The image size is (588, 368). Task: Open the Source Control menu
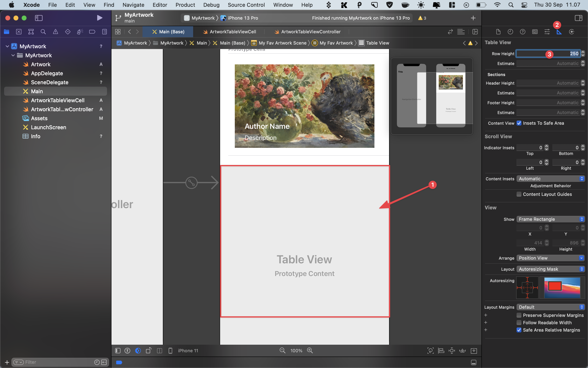click(246, 5)
